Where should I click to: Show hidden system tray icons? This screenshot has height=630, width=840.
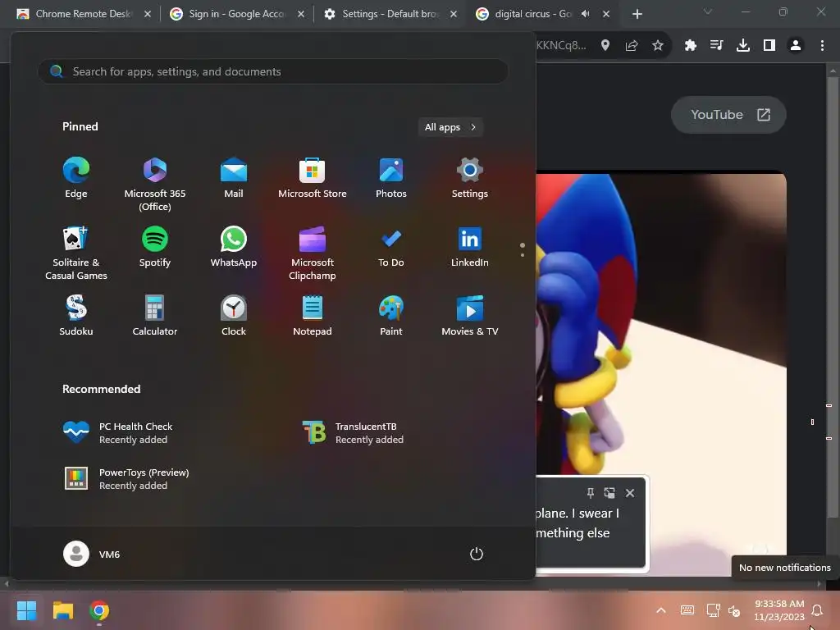tap(661, 610)
